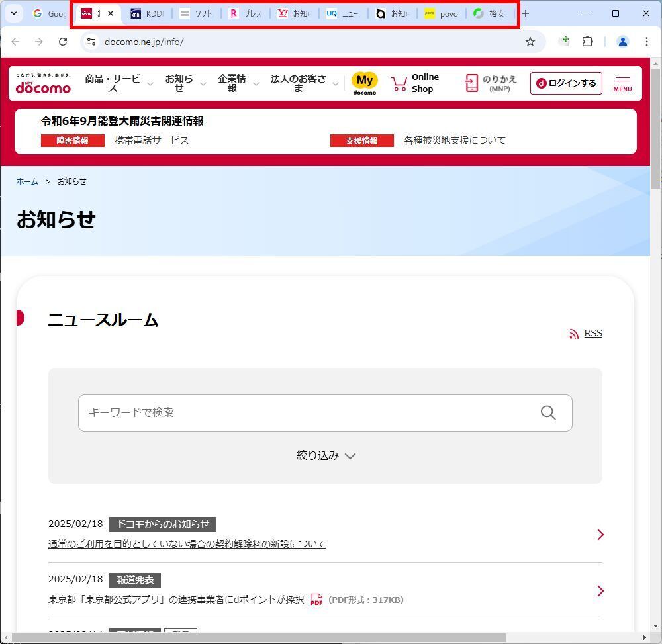Expand the お知らせ navigation menu
The image size is (662, 644).
click(185, 83)
